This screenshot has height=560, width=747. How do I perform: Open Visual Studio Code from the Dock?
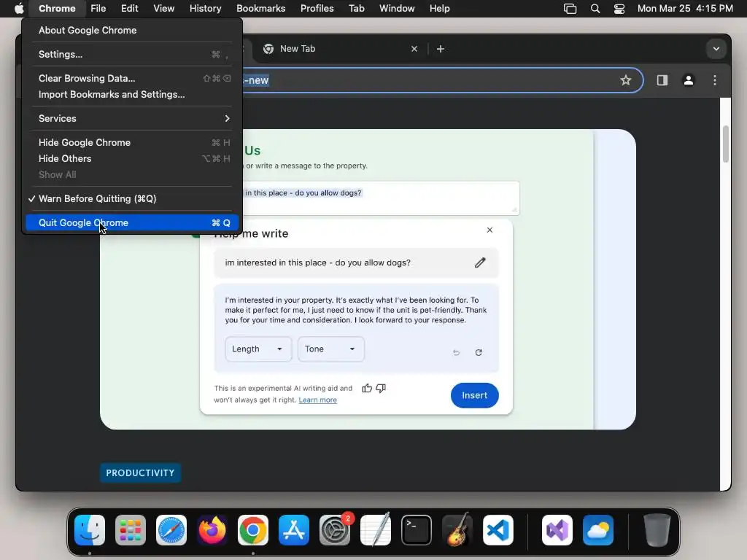498,530
